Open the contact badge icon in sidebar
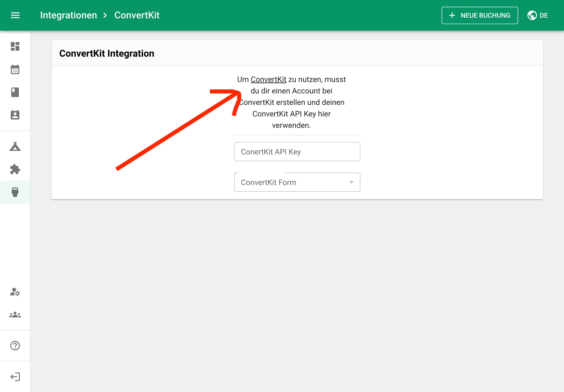Viewport: 564px width, 392px height. [15, 115]
